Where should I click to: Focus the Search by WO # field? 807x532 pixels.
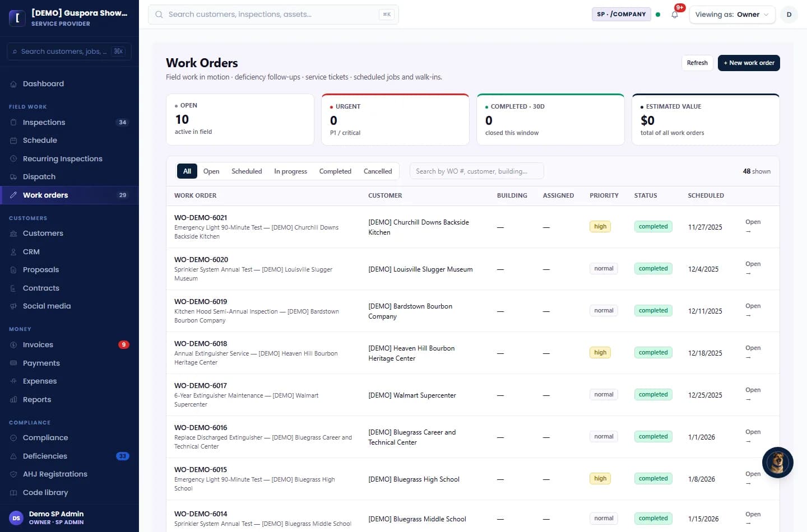pos(477,171)
